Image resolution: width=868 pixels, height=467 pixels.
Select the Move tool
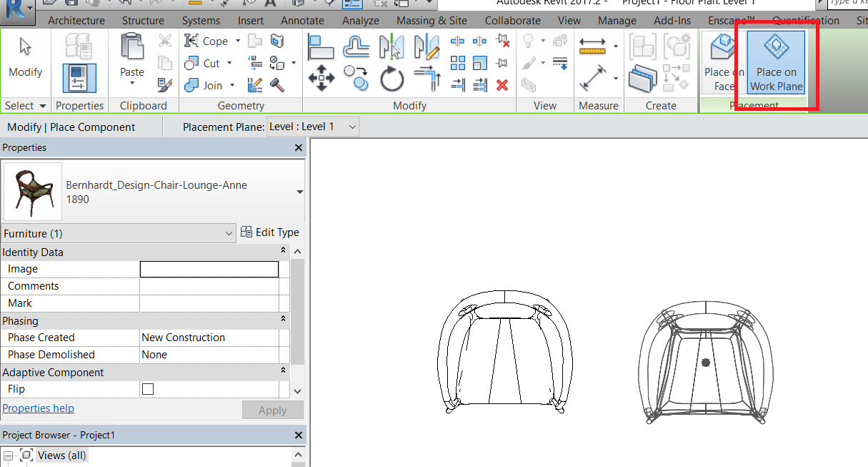pyautogui.click(x=321, y=77)
